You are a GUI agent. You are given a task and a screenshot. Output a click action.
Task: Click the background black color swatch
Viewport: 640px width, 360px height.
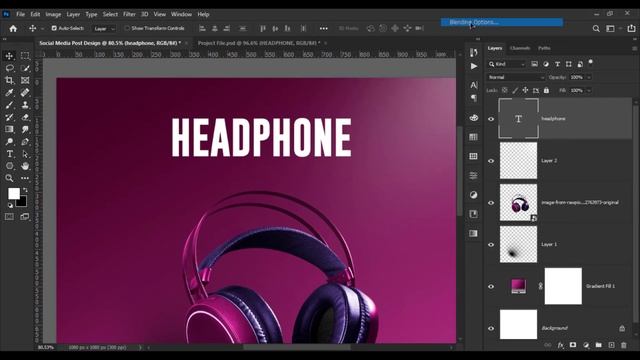point(22,202)
